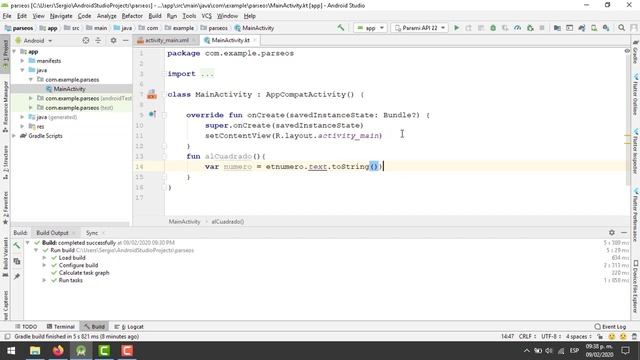Open Firefox from the taskbar
640x360 pixels.
tap(58, 351)
